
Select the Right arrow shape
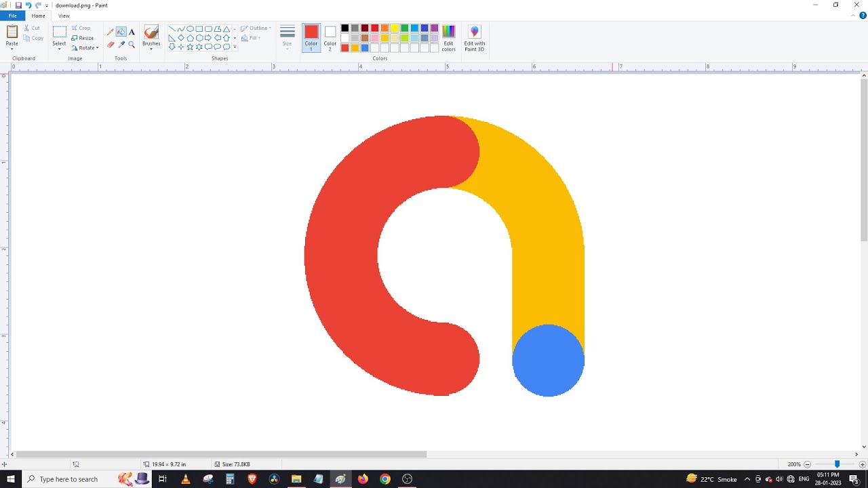click(208, 38)
